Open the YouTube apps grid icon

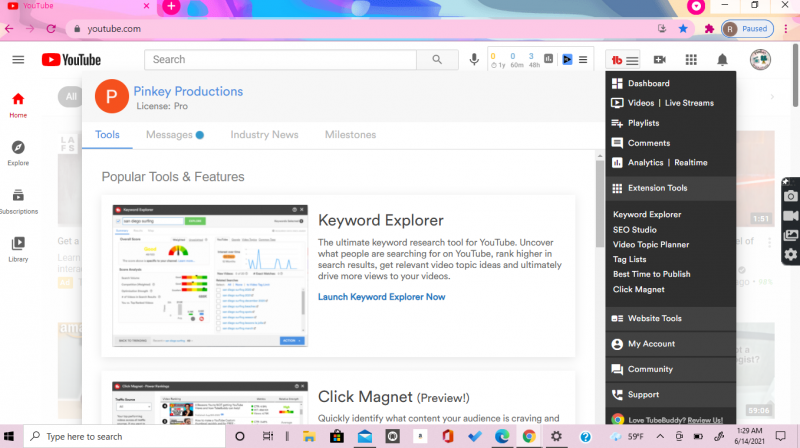click(691, 60)
